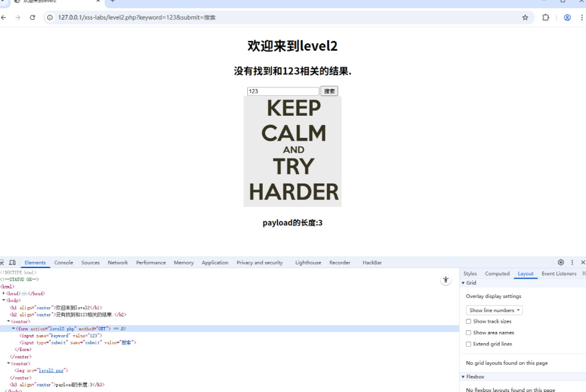
Task: Switch to the Application tab
Action: click(x=215, y=263)
